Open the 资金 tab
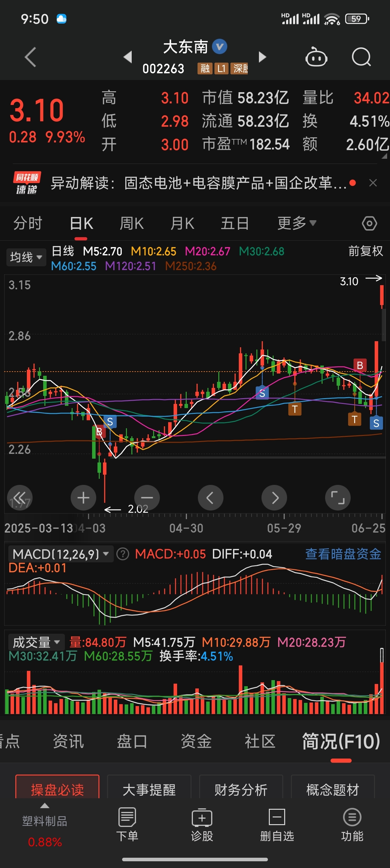Screen dimensions: 390x868 click(196, 741)
